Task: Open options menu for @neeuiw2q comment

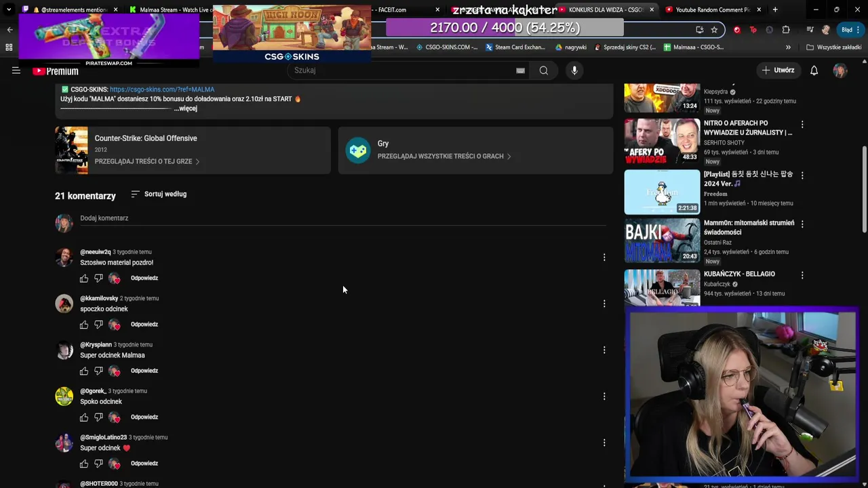Action: click(604, 258)
